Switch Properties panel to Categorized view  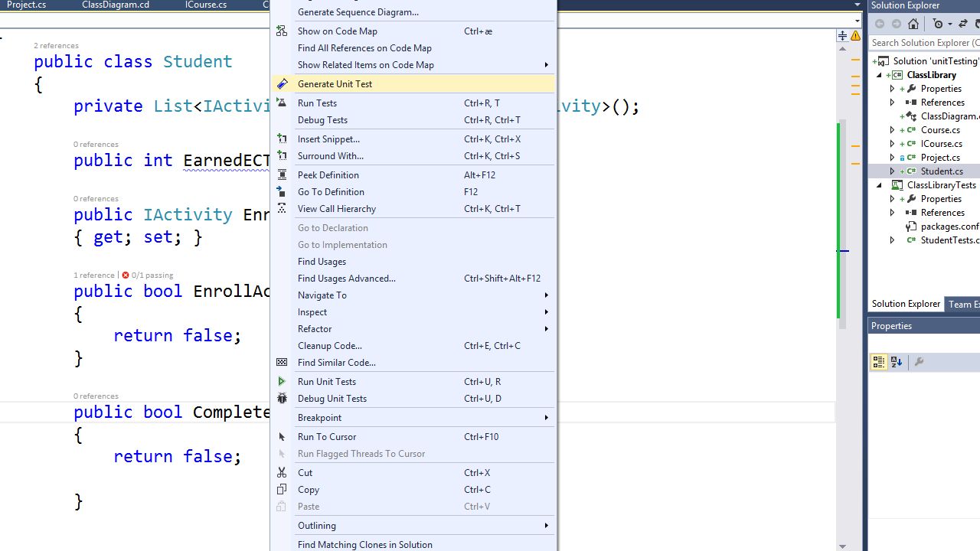879,362
